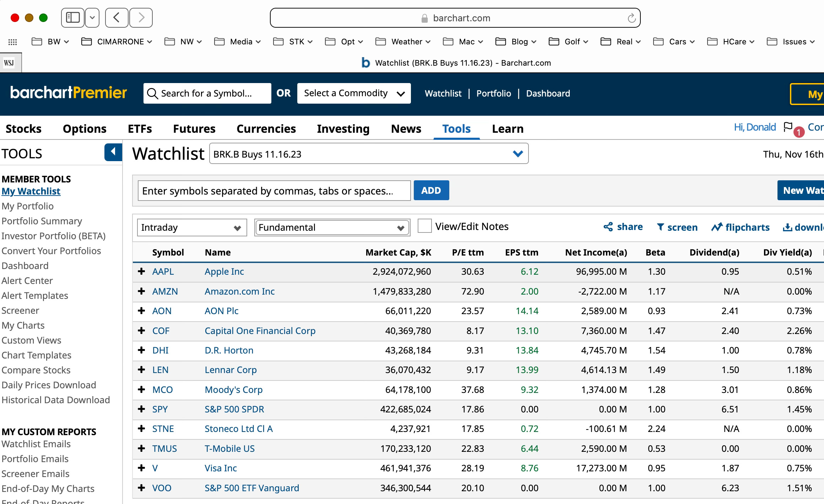824x504 pixels.
Task: Sort by P/E ttm column header
Action: point(468,252)
